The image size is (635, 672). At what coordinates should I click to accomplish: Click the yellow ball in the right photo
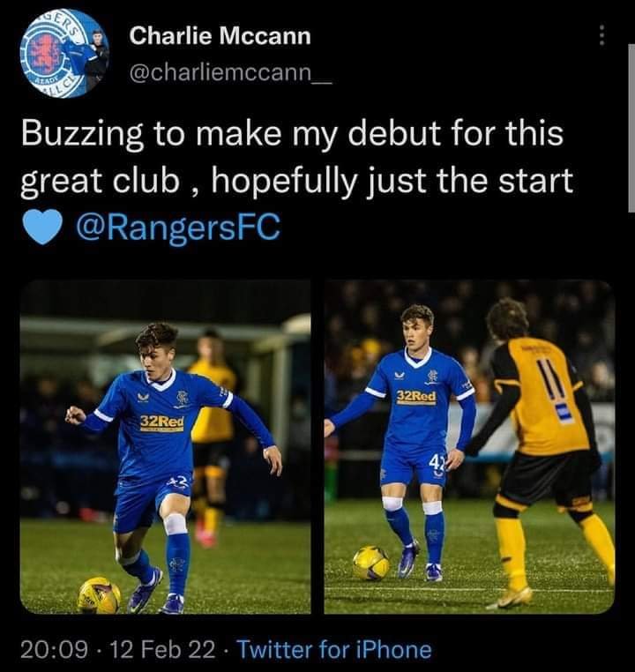tap(371, 563)
